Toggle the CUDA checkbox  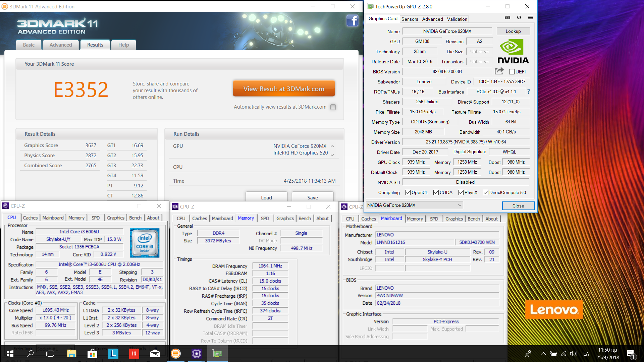coord(436,192)
